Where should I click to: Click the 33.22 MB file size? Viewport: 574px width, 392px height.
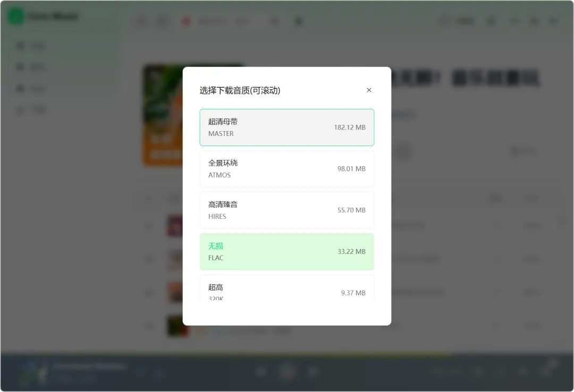[351, 251]
